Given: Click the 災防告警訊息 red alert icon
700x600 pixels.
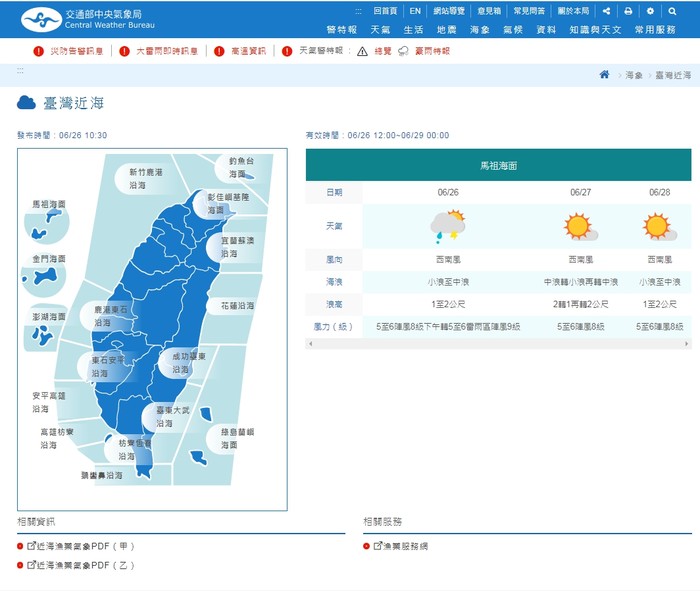Looking at the screenshot, I should point(38,51).
